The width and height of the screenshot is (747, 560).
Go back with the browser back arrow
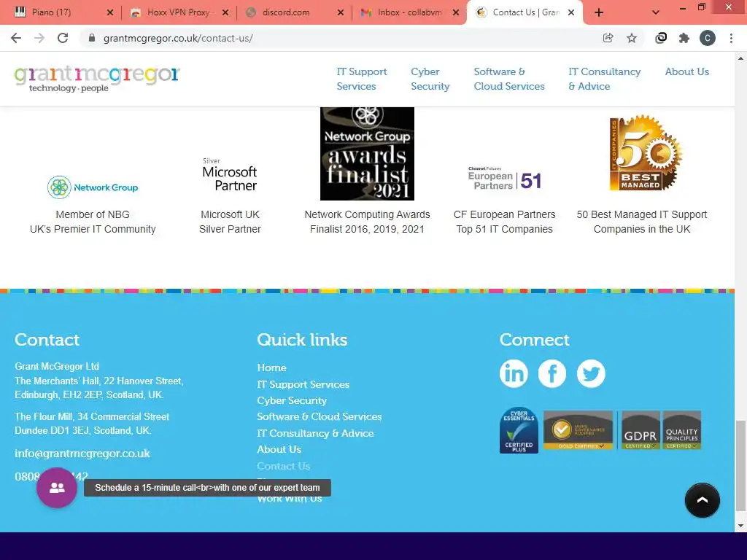pyautogui.click(x=16, y=38)
